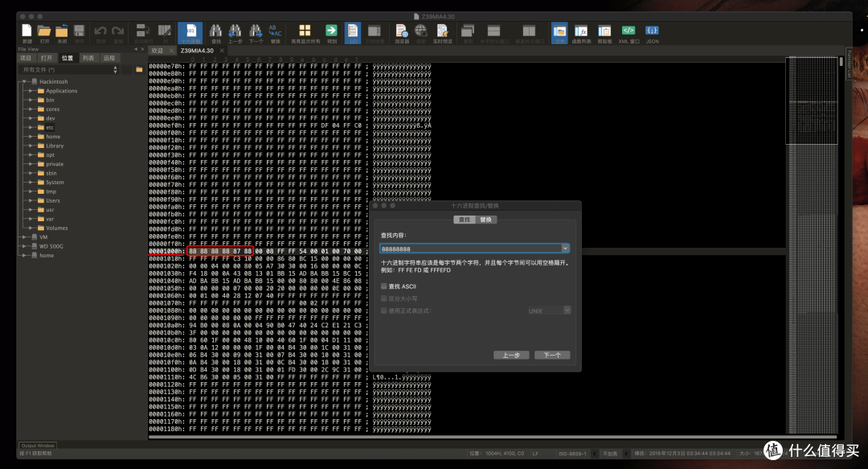Expand the System folder arrow

[x=31, y=183]
